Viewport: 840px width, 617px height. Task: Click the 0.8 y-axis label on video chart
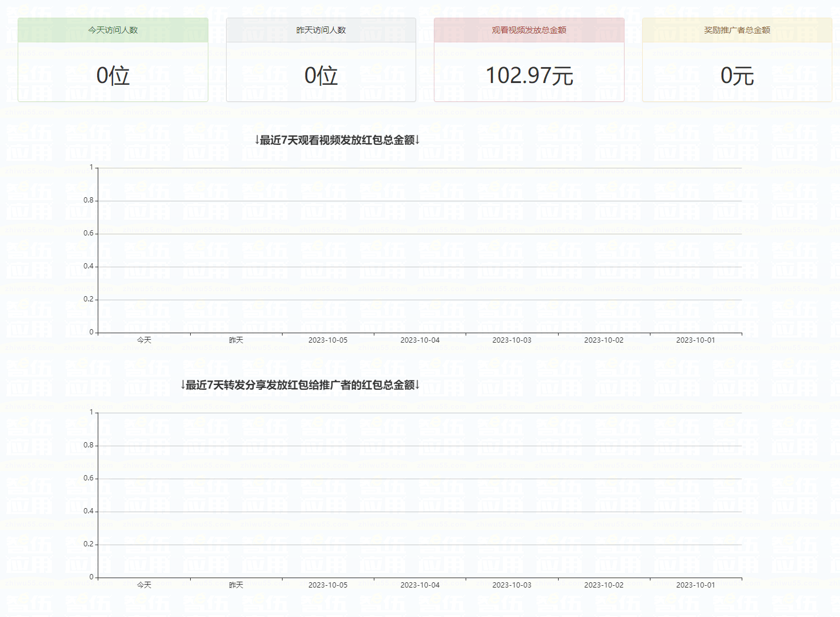pos(88,200)
